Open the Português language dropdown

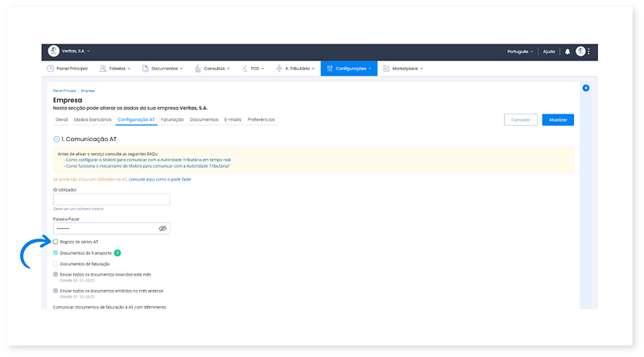click(520, 52)
